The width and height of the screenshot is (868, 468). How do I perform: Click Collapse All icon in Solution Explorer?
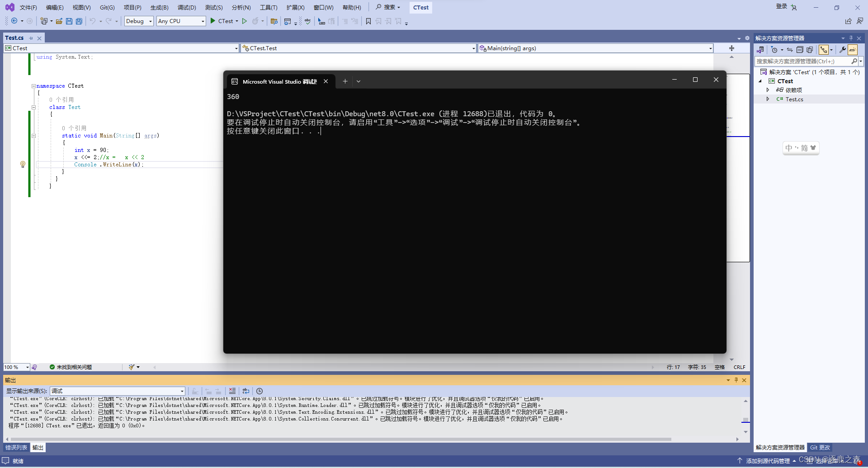pos(800,50)
